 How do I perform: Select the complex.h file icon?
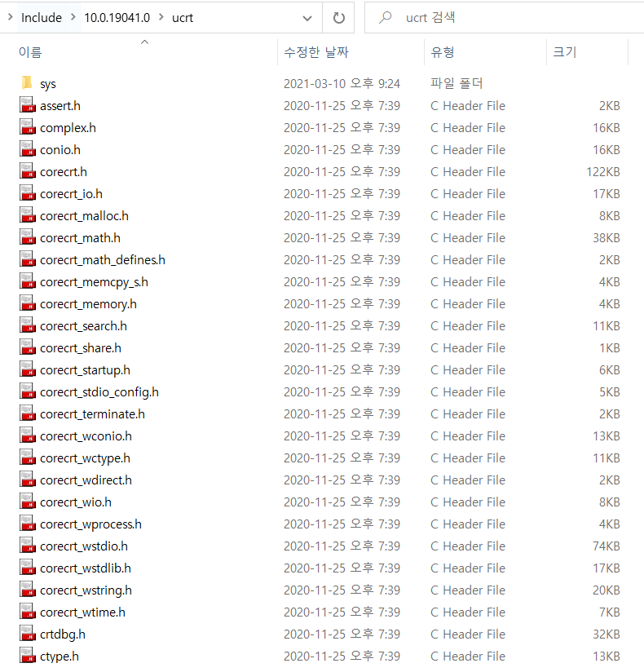tap(28, 127)
